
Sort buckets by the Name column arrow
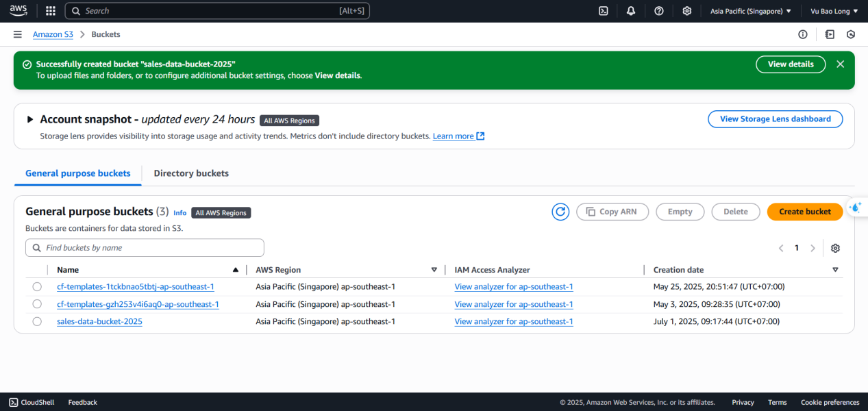coord(236,270)
